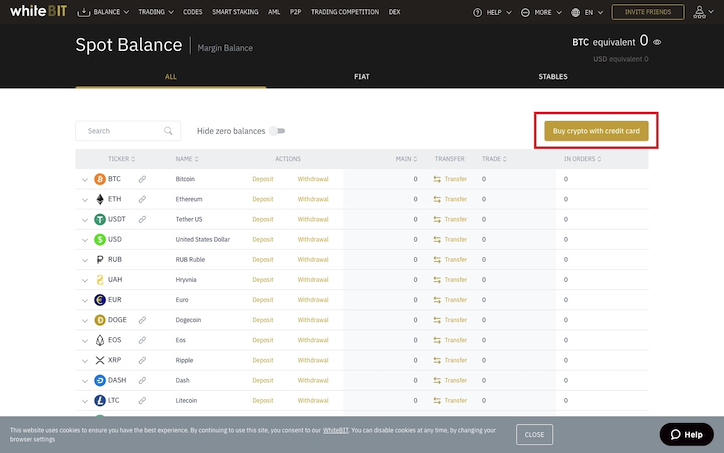Open the AML menu item

pos(274,12)
